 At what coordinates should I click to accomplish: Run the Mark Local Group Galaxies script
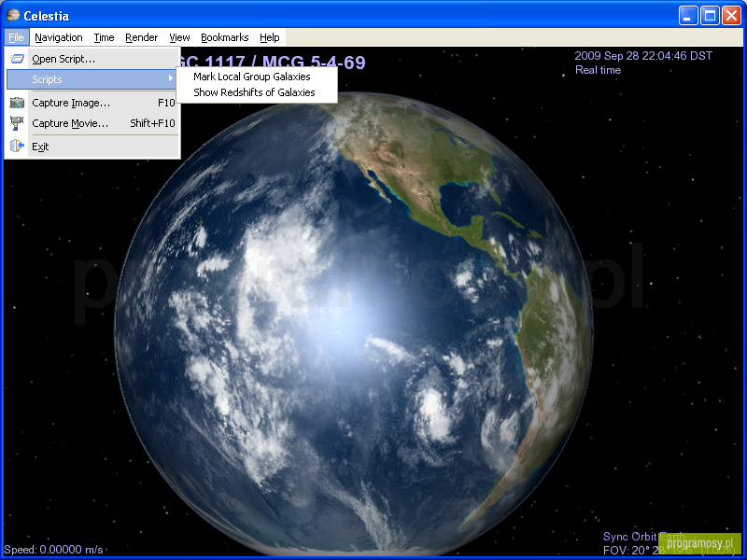[x=257, y=77]
